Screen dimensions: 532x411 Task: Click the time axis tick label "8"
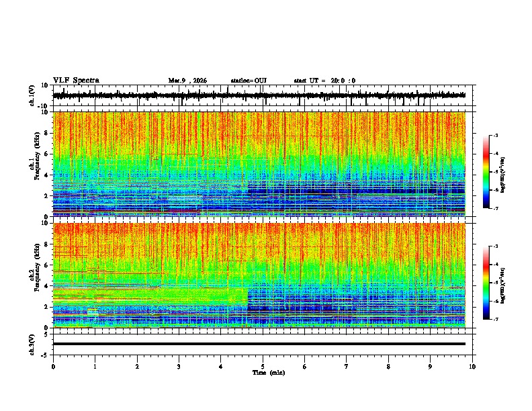(x=388, y=367)
